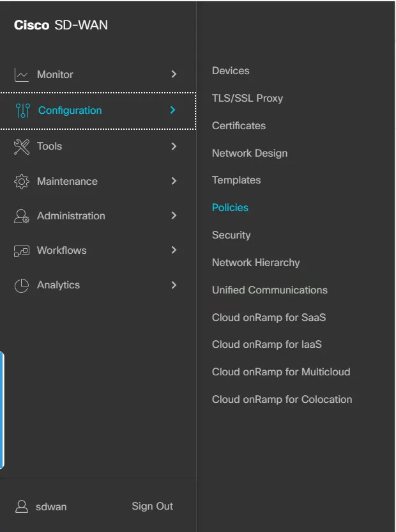
Task: Click the Administration user-gear icon
Action: coord(22,216)
